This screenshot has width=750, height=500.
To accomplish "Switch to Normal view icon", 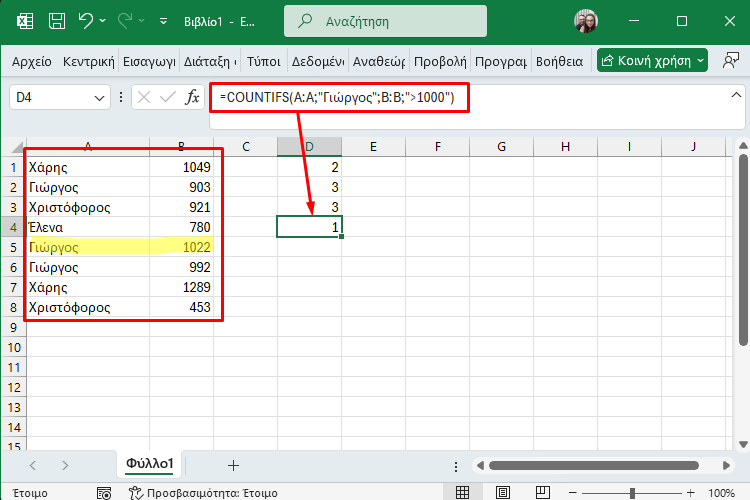I will tap(462, 492).
